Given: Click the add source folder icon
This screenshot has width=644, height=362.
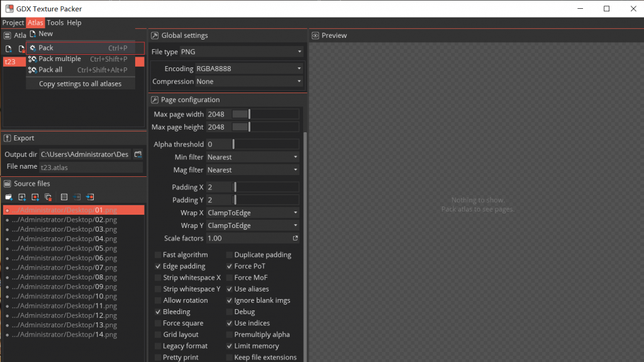Looking at the screenshot, I should point(9,197).
